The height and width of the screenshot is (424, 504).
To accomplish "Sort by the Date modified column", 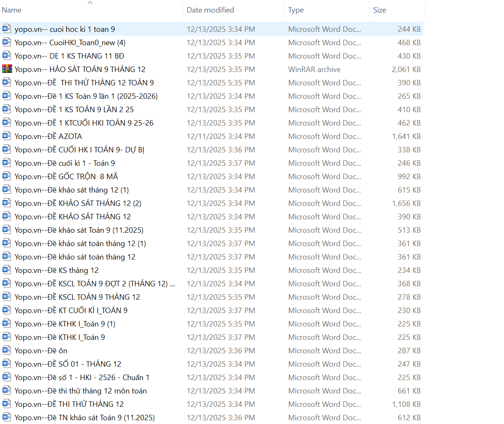I will pyautogui.click(x=210, y=10).
